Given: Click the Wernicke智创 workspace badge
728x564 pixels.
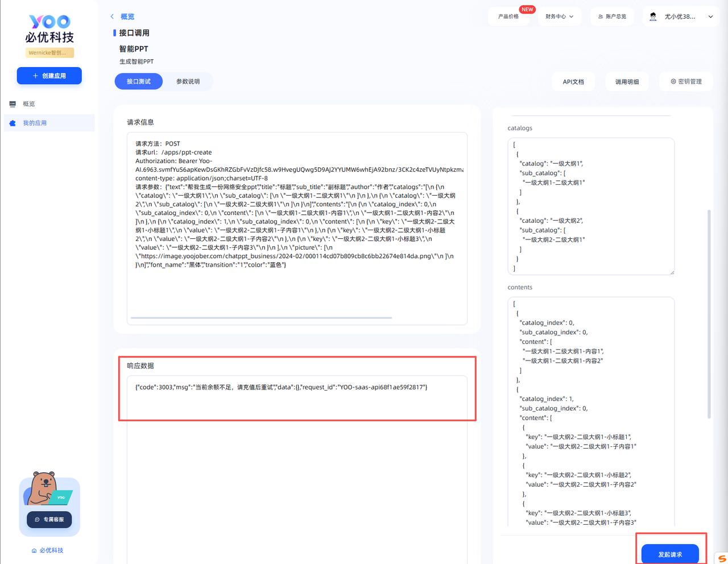Looking at the screenshot, I should point(49,53).
